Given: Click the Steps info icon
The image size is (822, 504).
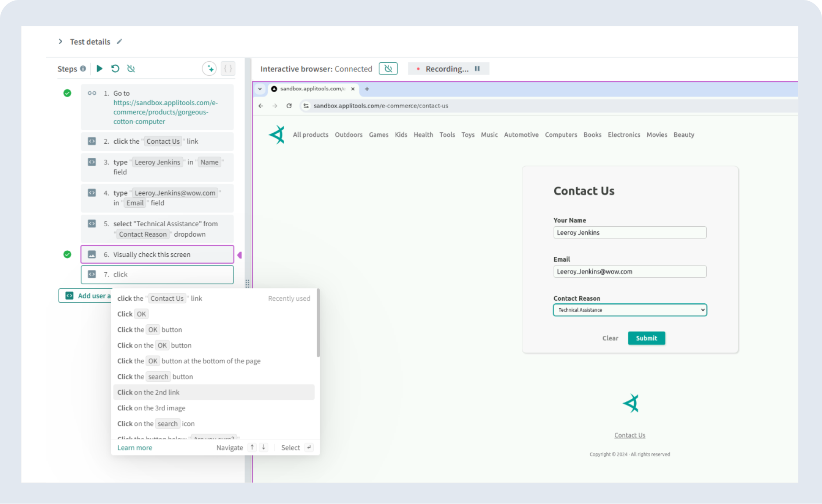Looking at the screenshot, I should (83, 69).
